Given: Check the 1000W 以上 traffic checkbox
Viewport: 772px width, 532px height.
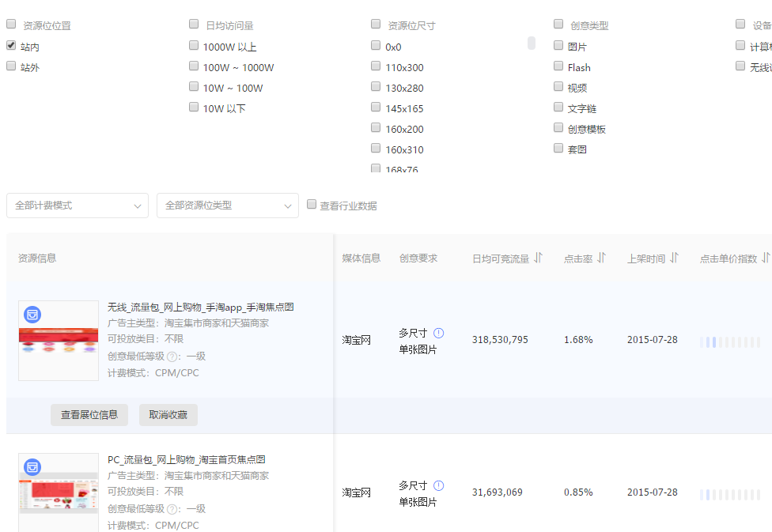Looking at the screenshot, I should pos(194,45).
